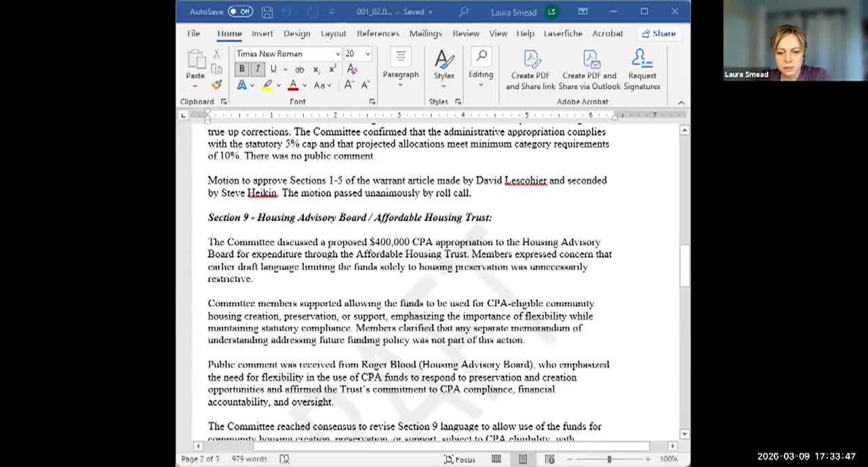Toggle Bold formatting button

(x=241, y=69)
